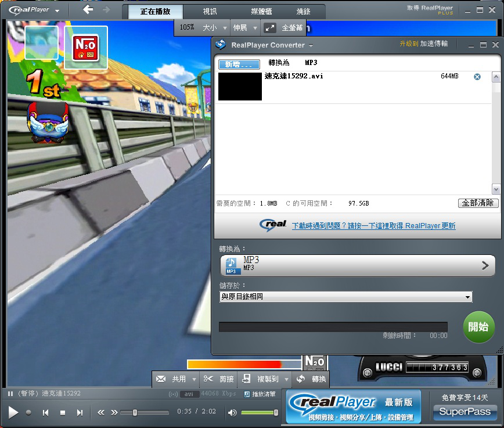Open the MP3 format selector
Viewport: 504px width, 428px height.
358,265
